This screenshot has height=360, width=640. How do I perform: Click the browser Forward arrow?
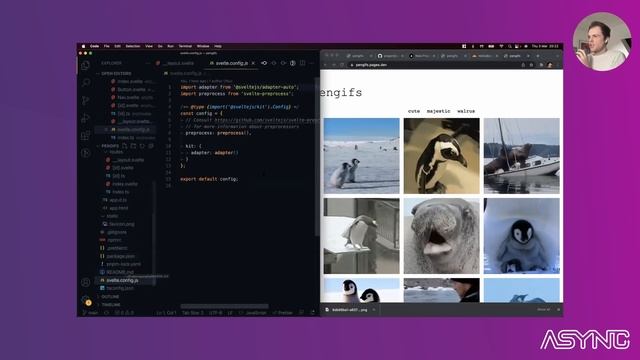[x=333, y=65]
